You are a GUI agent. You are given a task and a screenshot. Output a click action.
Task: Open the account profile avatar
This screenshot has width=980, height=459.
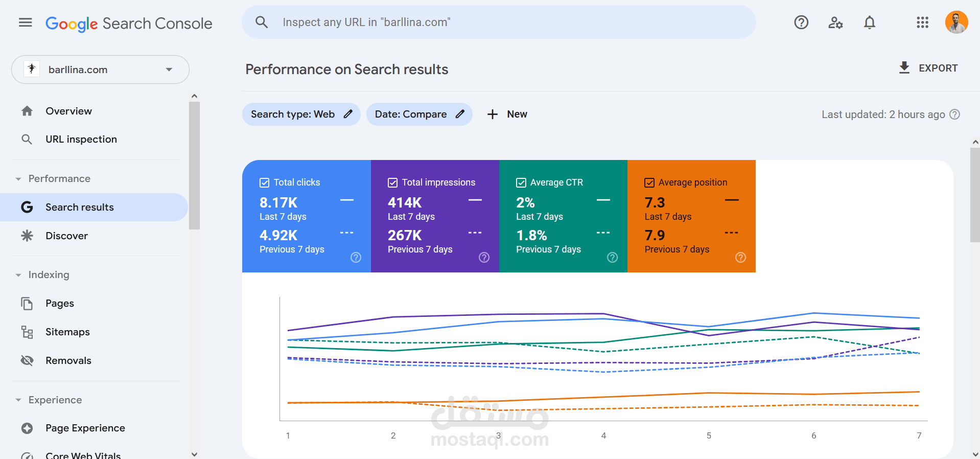pos(956,22)
